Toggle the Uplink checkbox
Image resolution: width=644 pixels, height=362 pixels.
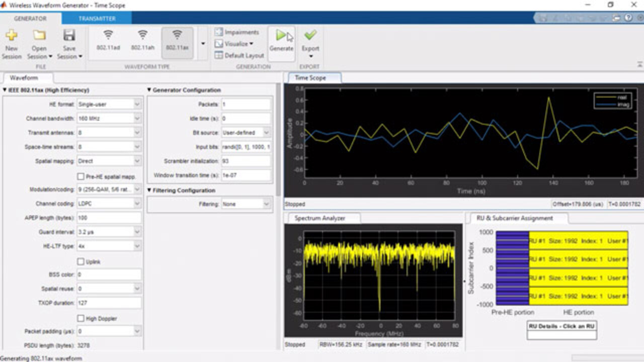click(80, 261)
